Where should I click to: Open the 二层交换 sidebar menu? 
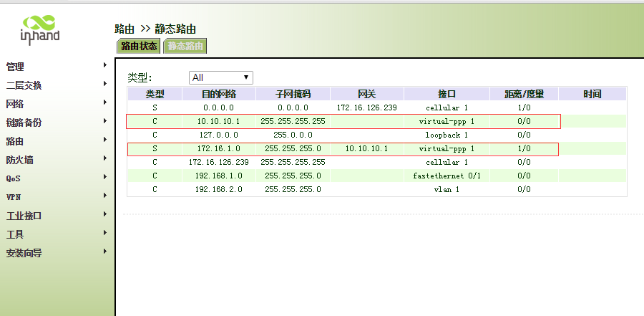[x=24, y=85]
